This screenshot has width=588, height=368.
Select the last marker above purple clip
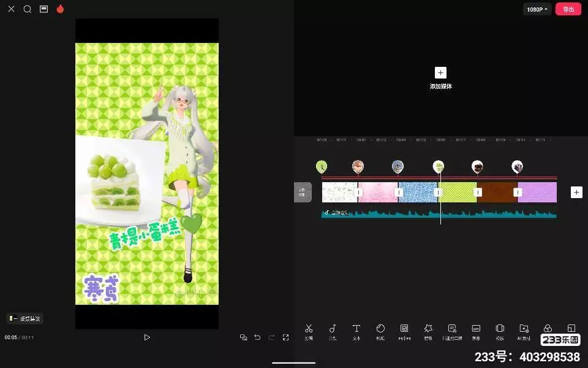pyautogui.click(x=517, y=167)
